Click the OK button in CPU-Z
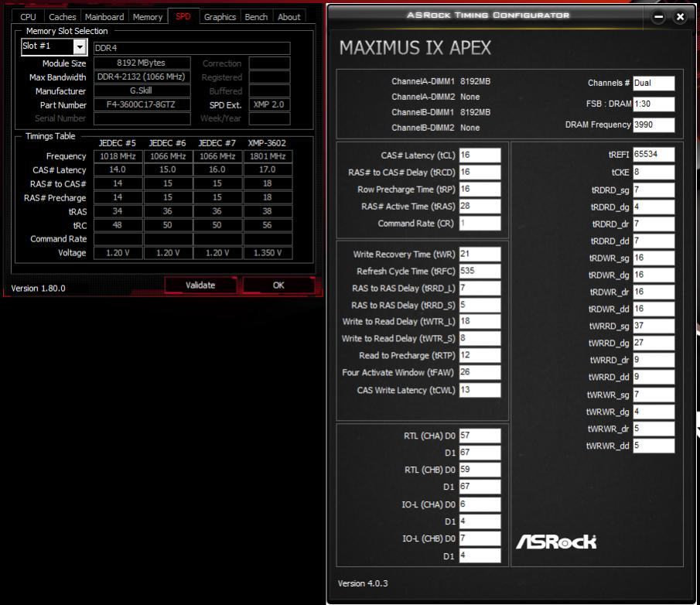The image size is (700, 605). pos(278,285)
